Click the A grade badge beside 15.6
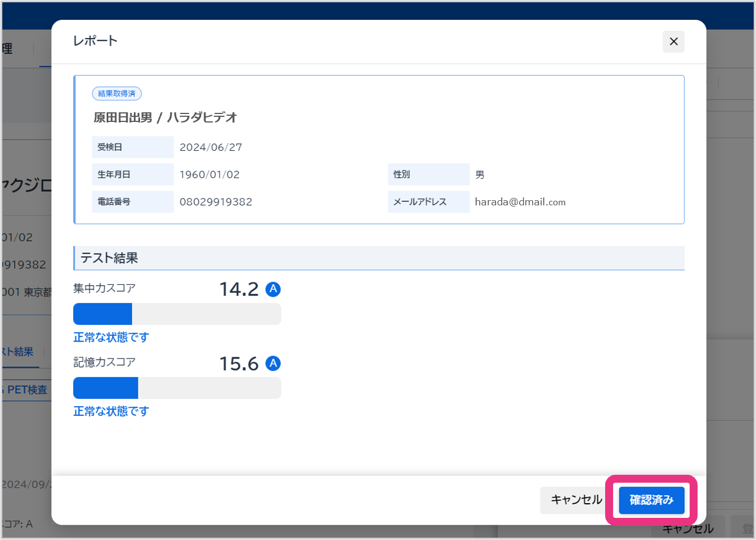 pos(273,363)
